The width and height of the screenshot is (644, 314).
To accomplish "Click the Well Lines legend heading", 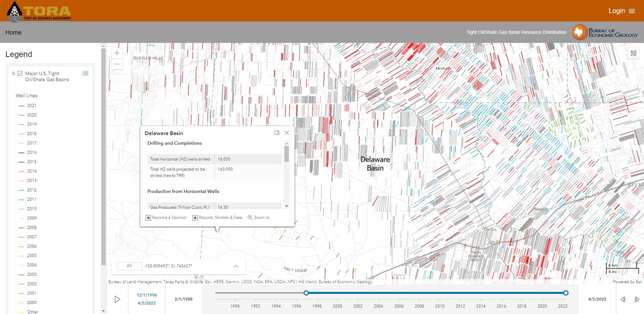I will pyautogui.click(x=27, y=95).
